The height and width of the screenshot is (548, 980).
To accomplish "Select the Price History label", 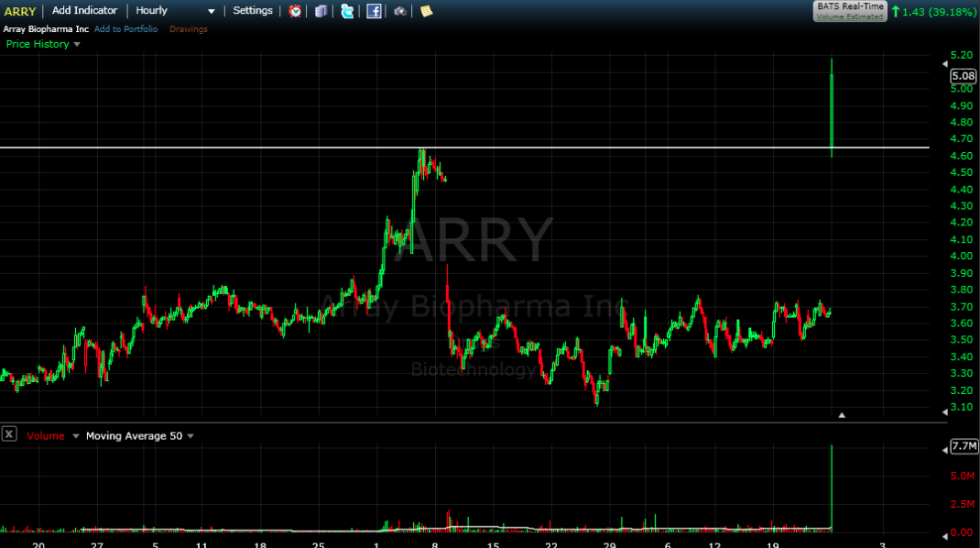I will click(x=38, y=44).
